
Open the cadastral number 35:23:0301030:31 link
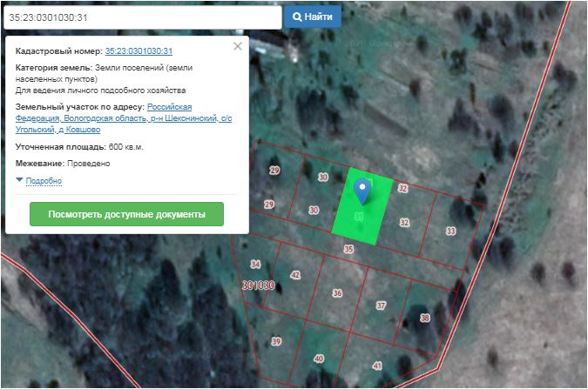click(139, 52)
